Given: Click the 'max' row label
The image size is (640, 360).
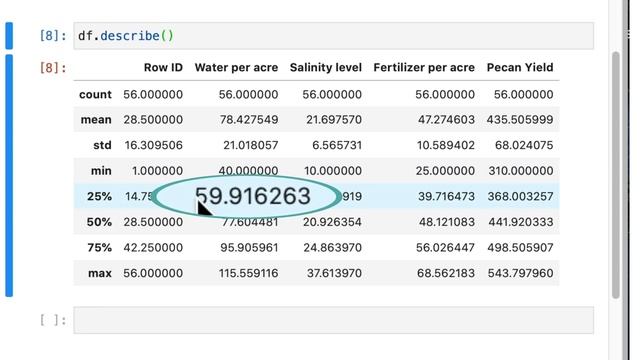Looking at the screenshot, I should tap(100, 273).
